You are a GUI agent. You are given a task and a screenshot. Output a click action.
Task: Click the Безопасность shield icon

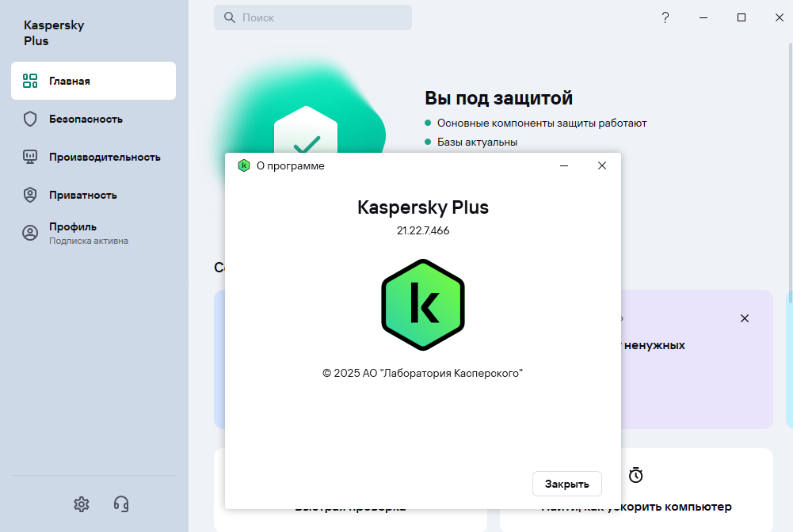[30, 120]
